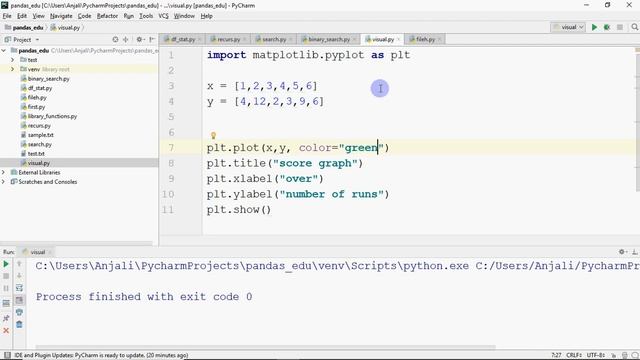
Task: Switch to the df_stat.py editor tab
Action: pos(182,39)
